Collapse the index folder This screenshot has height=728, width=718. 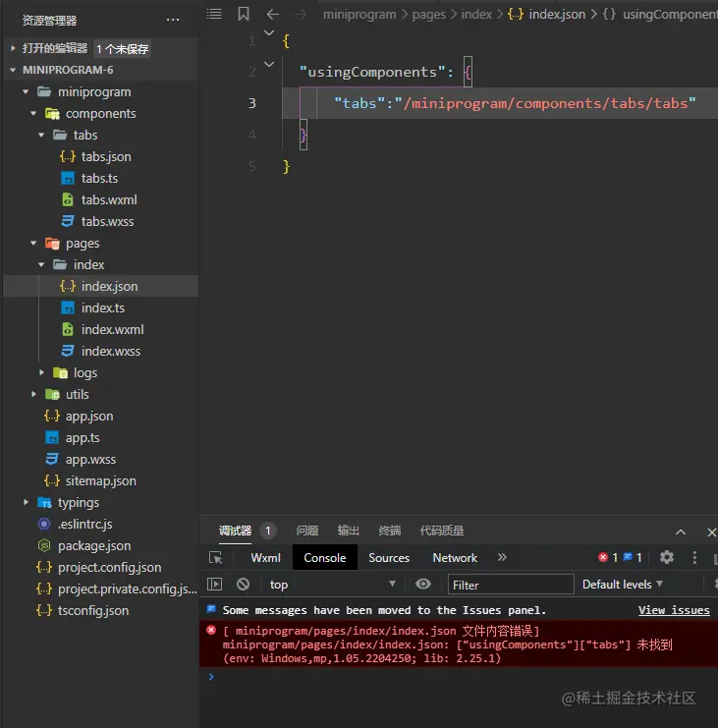tap(41, 264)
